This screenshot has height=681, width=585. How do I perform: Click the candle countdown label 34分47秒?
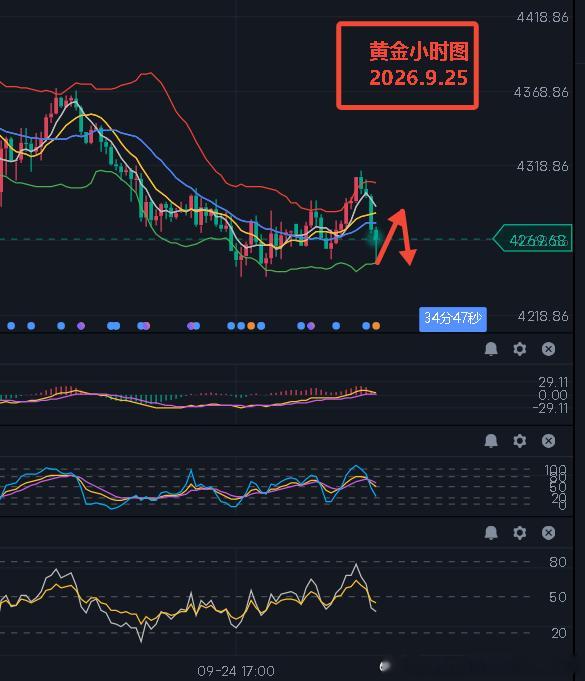click(453, 319)
